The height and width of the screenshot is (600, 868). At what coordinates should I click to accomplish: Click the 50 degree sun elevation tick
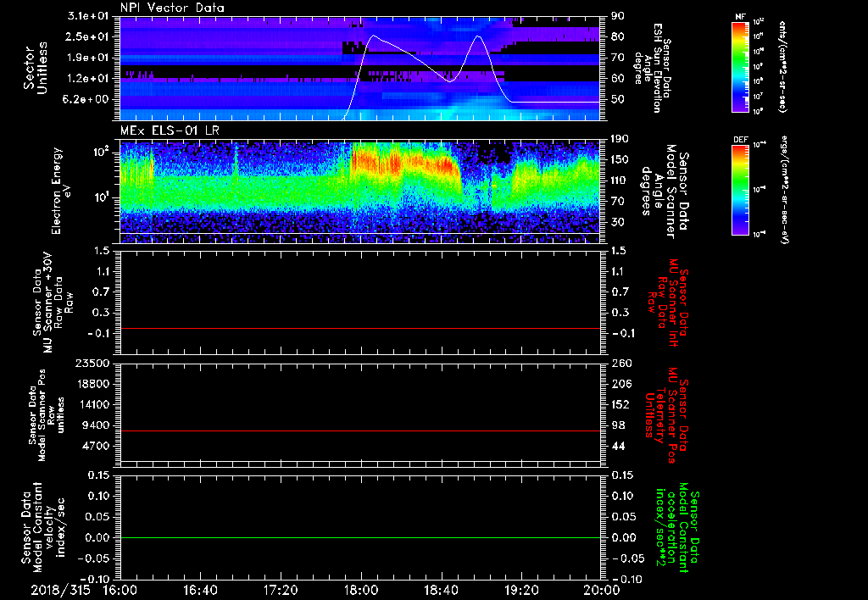[617, 99]
